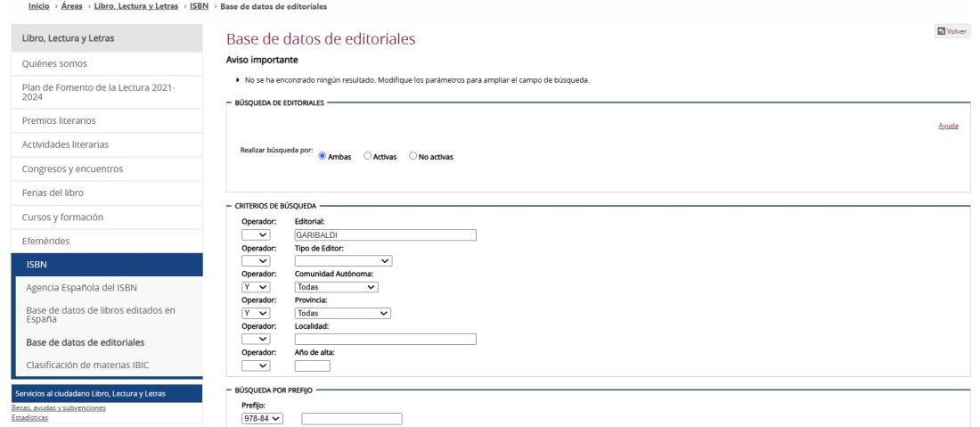Open the Prefijo 978-84 dropdown
Screen dimensions: 980x427
click(262, 419)
